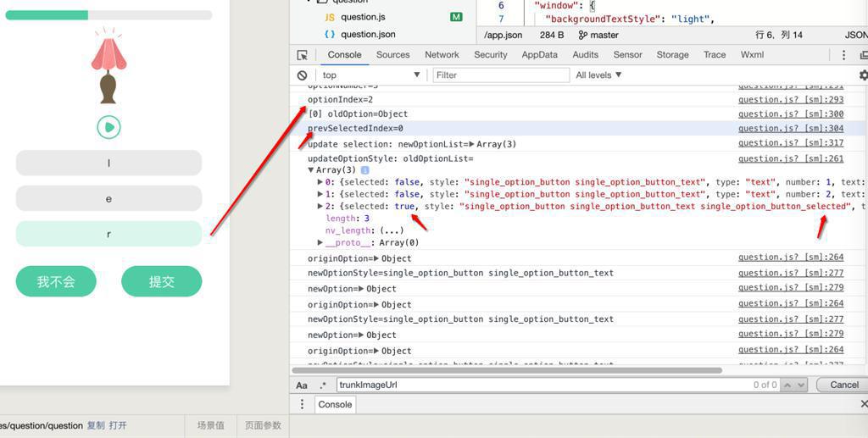Go to next search result arrow
This screenshot has width=868, height=438.
point(802,385)
